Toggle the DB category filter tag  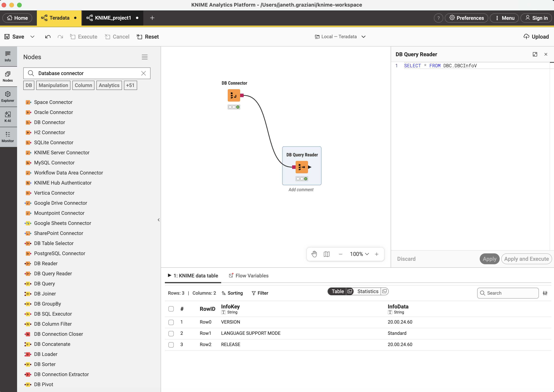pos(29,85)
